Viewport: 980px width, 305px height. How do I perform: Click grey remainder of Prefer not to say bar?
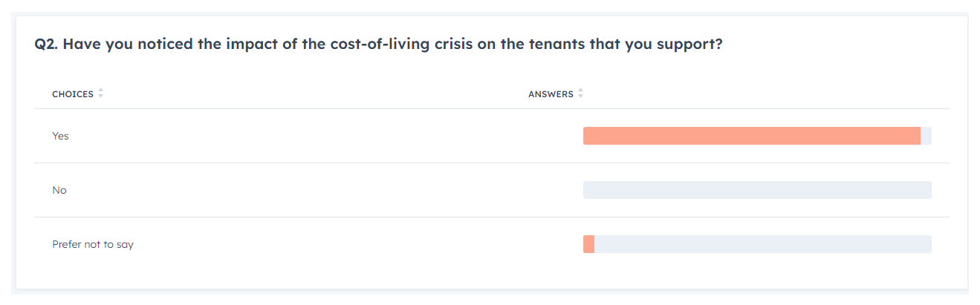762,244
